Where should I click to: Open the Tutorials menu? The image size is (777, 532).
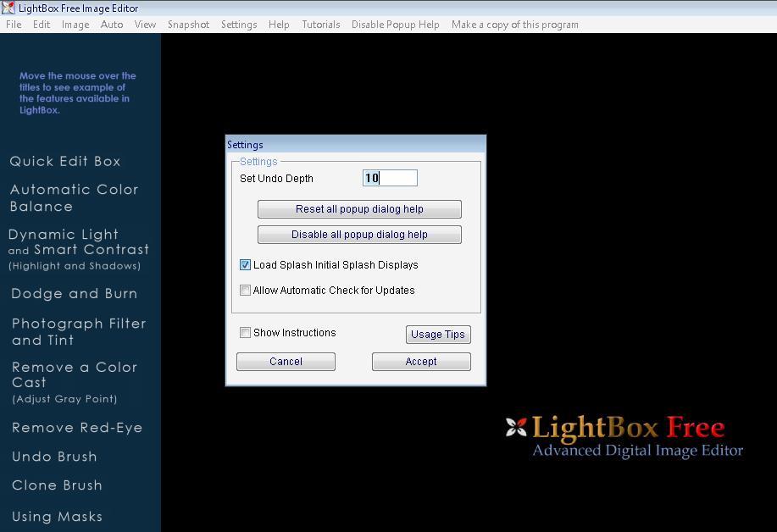coord(320,25)
